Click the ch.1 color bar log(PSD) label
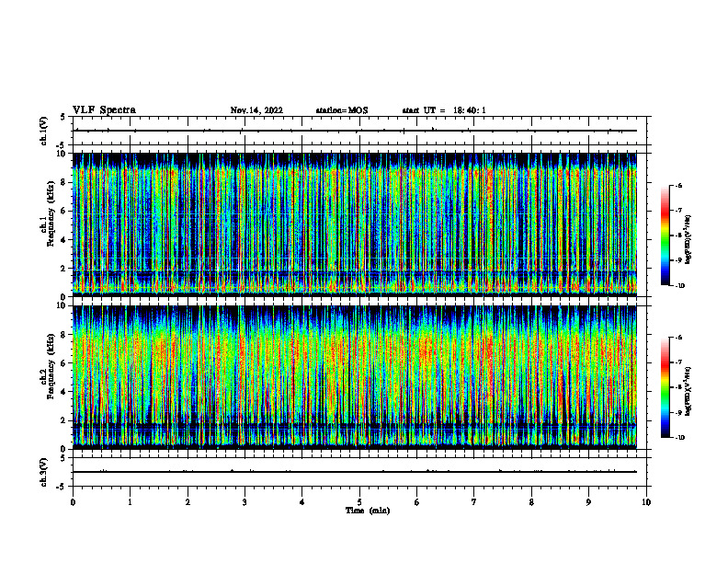 688,240
